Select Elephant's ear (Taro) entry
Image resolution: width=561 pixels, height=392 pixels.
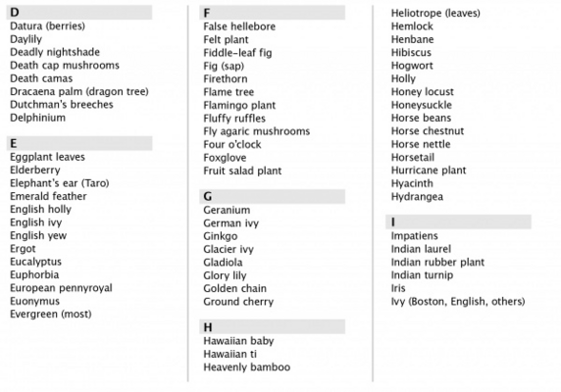click(60, 183)
